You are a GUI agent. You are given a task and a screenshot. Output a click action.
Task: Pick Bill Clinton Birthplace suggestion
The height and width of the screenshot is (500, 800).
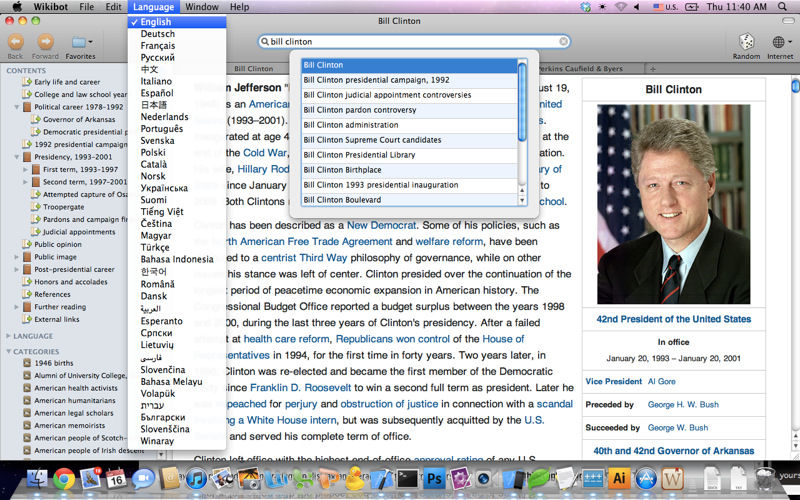(409, 169)
